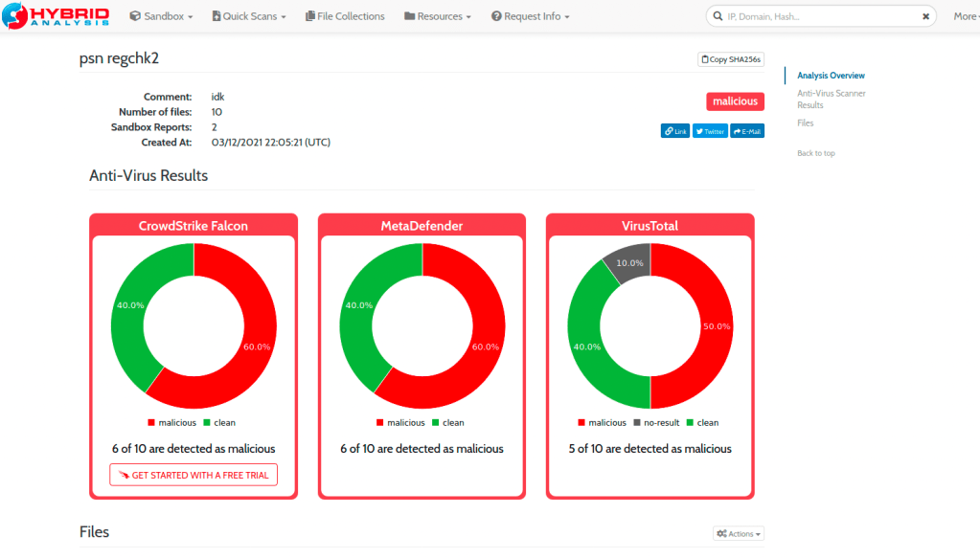This screenshot has height=559, width=980.
Task: Click the Hybrid Analysis logo
Action: click(56, 16)
